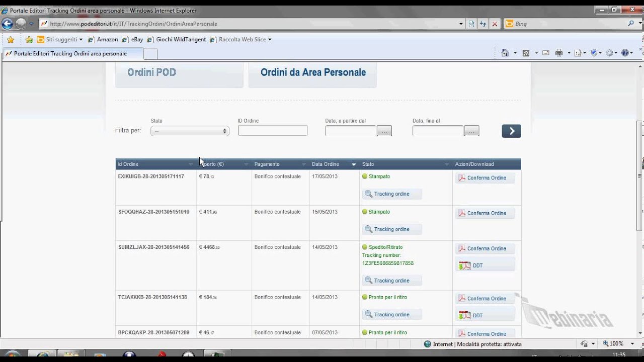Open Tracking ordine for order EXIKUIGB
This screenshot has height=362, width=644.
[x=392, y=194]
